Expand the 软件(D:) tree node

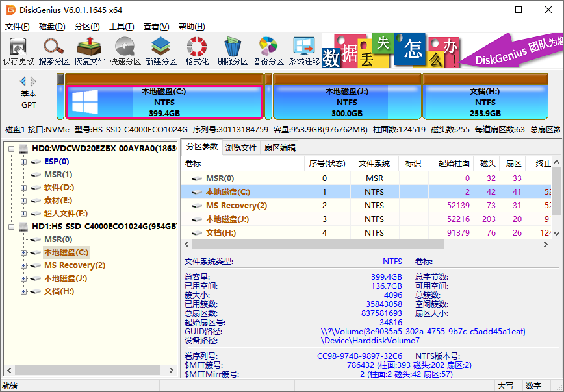point(23,188)
